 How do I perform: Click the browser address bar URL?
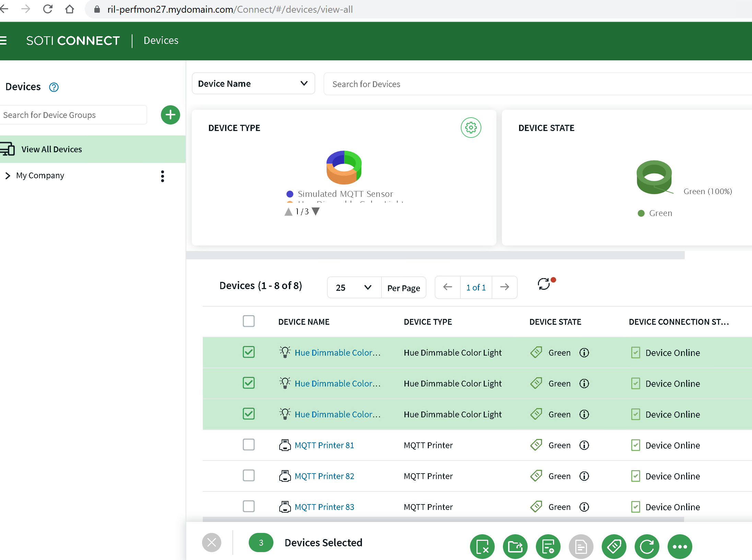[x=230, y=9]
